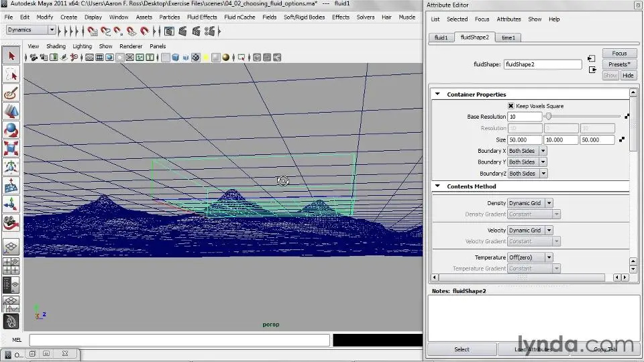Activate the Paint Selection tool
Image resolution: width=644 pixels, height=362 pixels.
[11, 93]
